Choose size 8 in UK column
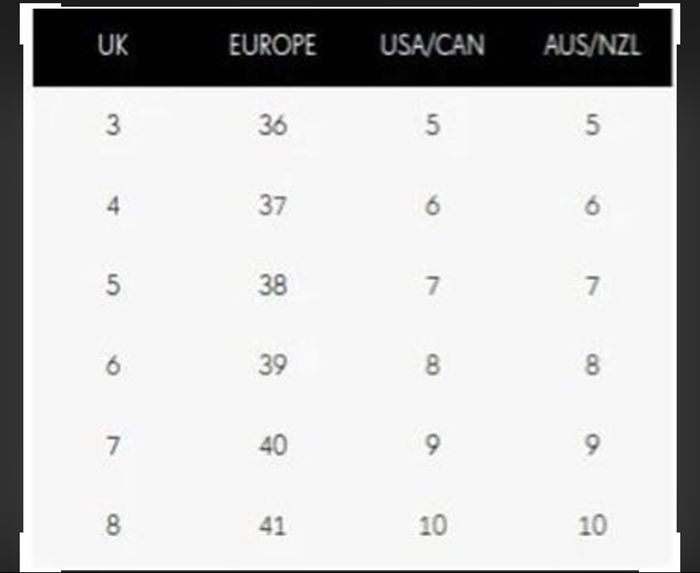 [x=113, y=524]
